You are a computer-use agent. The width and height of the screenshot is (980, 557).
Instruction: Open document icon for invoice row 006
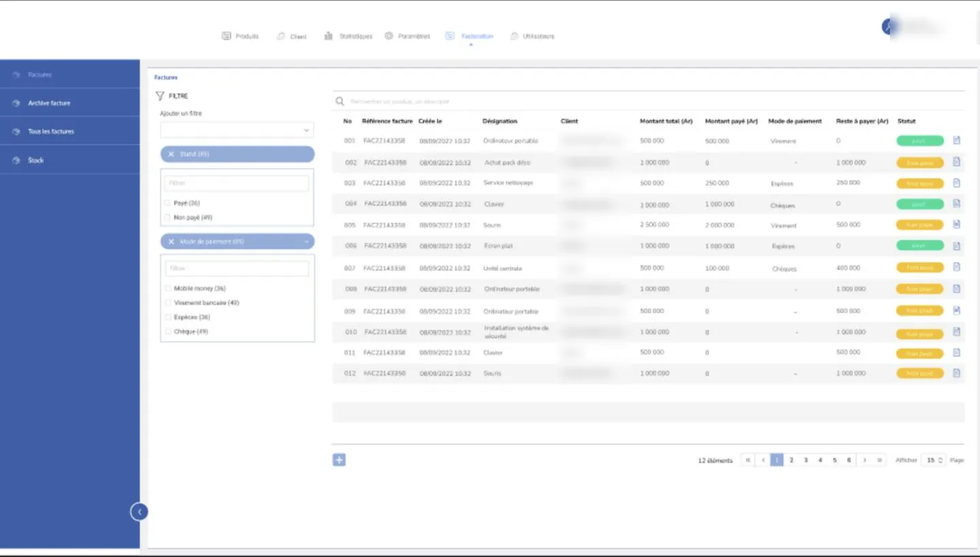(x=956, y=246)
